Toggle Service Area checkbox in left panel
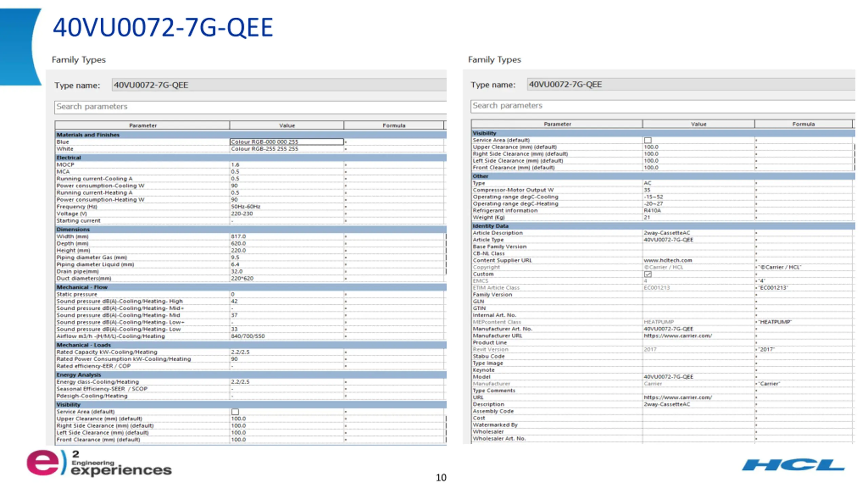This screenshot has width=868, height=488. tap(235, 412)
